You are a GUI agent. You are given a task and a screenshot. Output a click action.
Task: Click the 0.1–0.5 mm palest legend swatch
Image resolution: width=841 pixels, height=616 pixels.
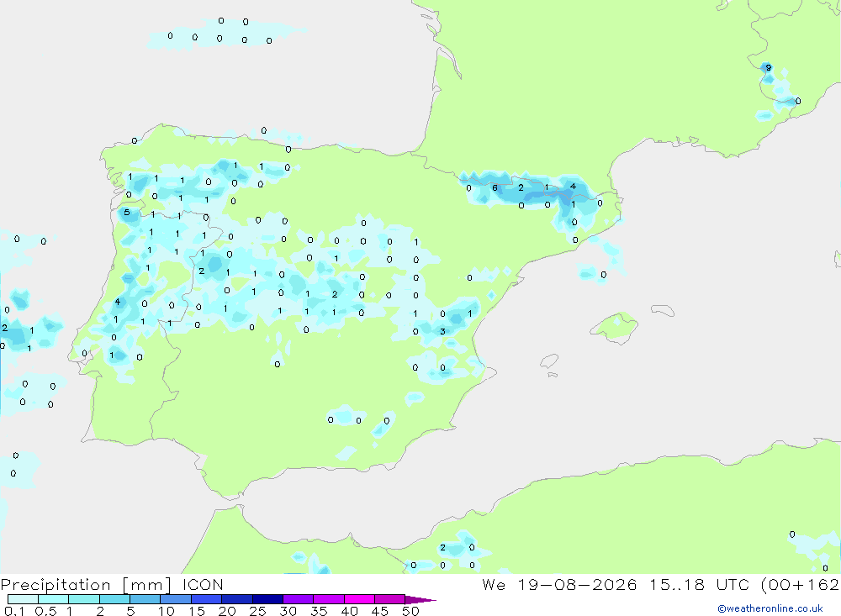pyautogui.click(x=23, y=599)
